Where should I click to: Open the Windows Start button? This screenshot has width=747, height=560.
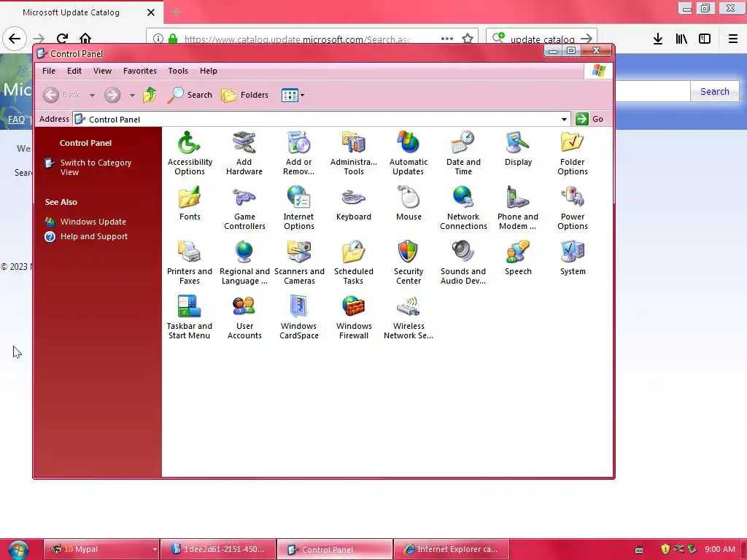pos(18,550)
